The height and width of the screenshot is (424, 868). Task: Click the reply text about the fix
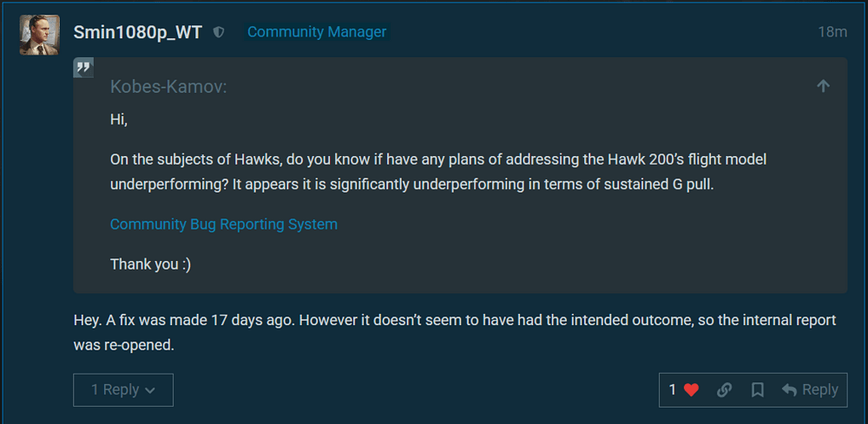coord(454,332)
